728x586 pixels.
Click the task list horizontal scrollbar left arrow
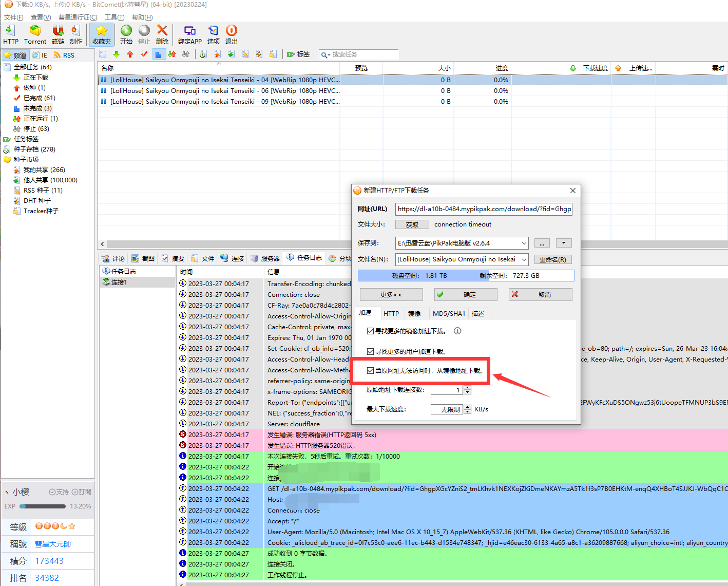(x=102, y=244)
